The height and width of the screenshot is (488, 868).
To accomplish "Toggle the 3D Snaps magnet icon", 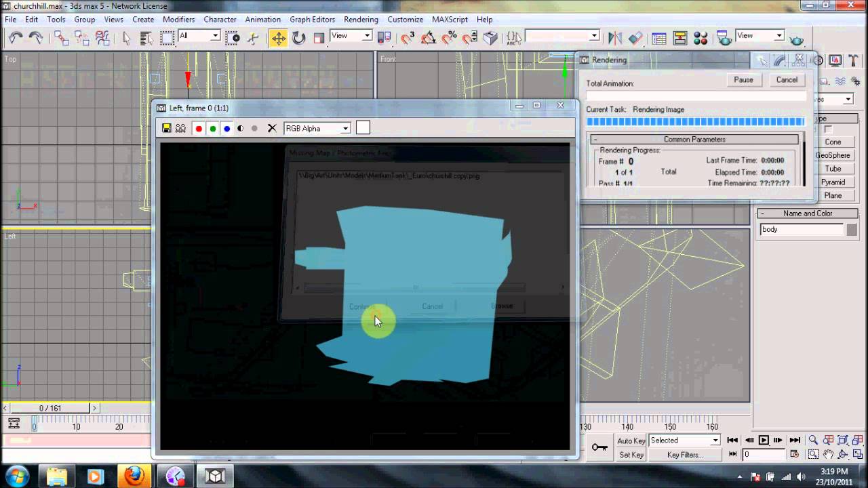I will [408, 38].
